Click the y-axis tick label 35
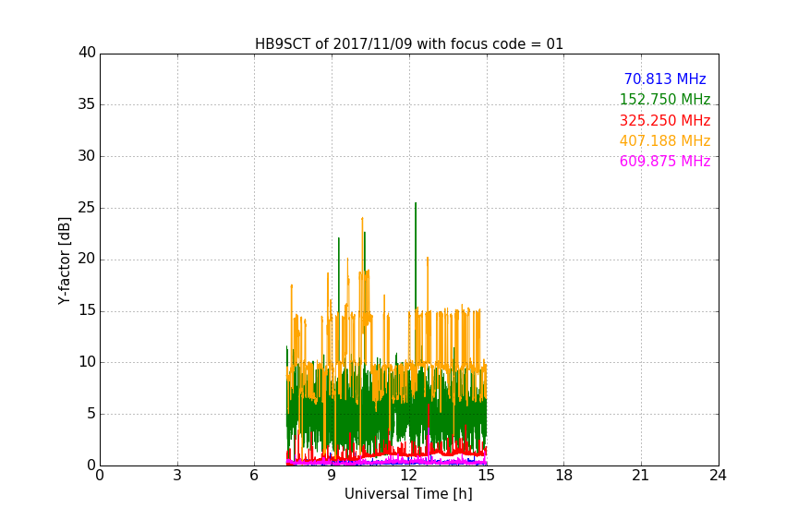Viewport: 798px width, 532px height. pos(87,104)
